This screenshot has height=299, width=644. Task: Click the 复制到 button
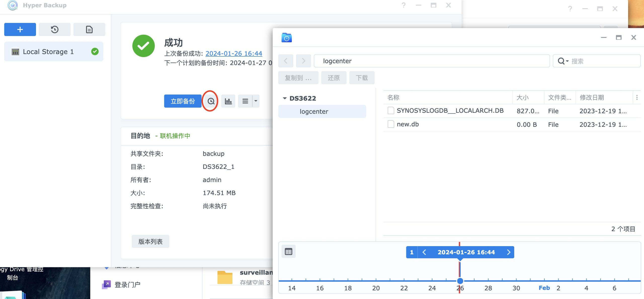[x=298, y=78]
